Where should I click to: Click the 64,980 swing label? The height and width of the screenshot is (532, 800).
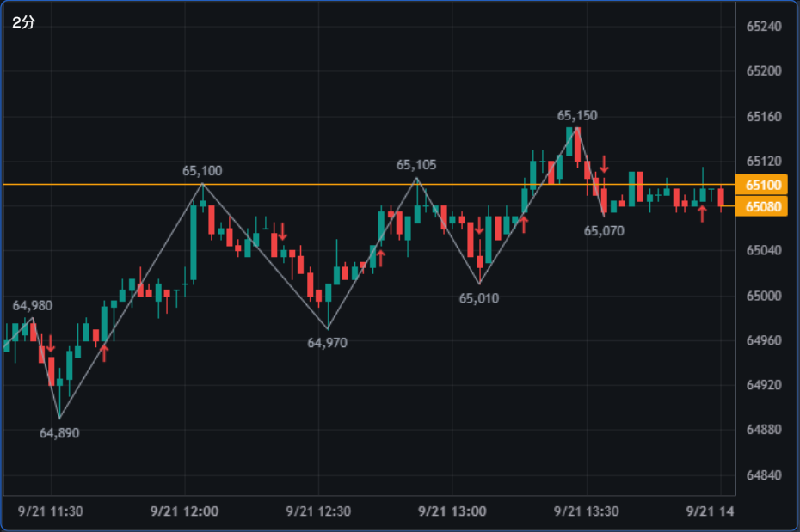(32, 306)
